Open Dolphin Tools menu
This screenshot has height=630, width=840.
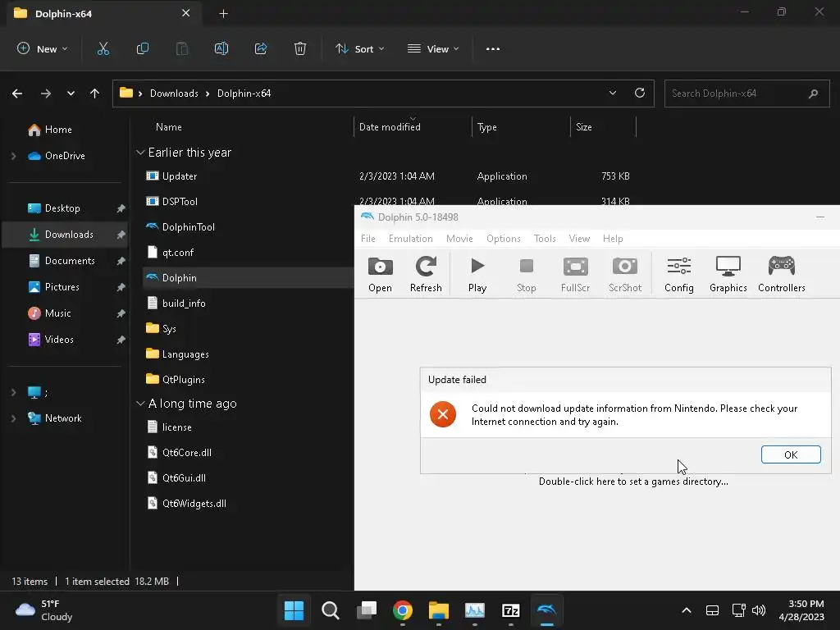pyautogui.click(x=545, y=239)
